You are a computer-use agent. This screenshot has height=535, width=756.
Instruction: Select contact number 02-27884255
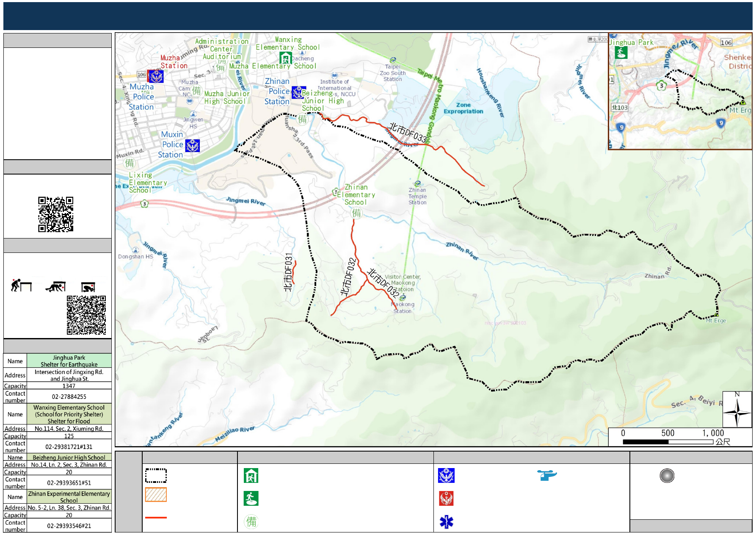click(69, 396)
